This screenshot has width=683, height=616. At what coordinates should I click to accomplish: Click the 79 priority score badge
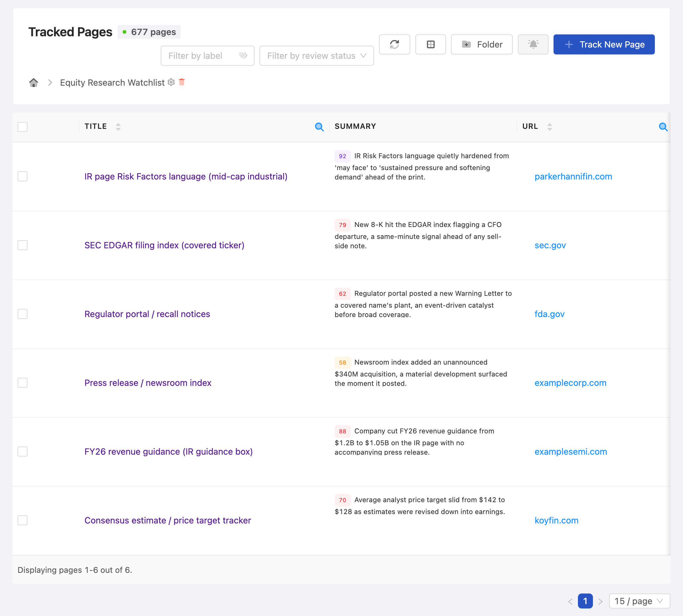pyautogui.click(x=342, y=225)
